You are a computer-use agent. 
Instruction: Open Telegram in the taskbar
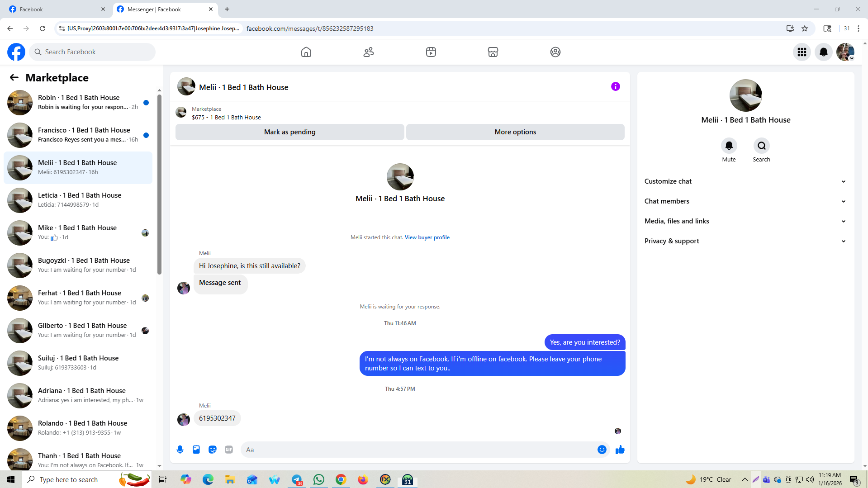[x=297, y=479]
